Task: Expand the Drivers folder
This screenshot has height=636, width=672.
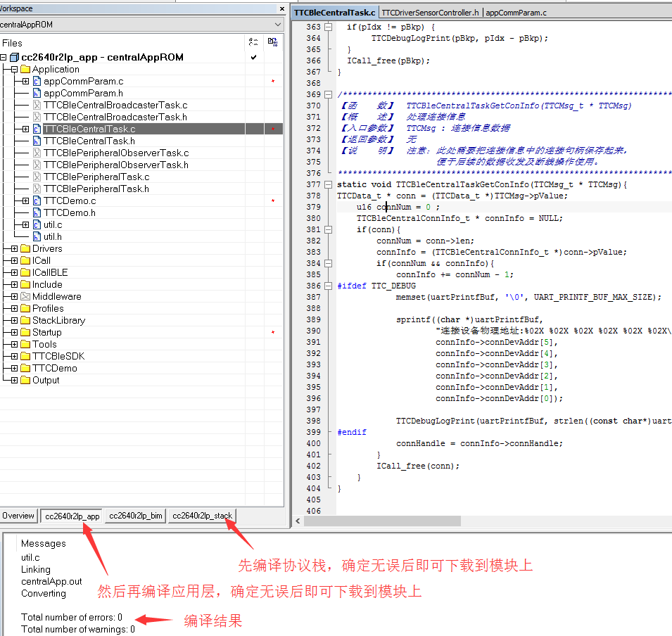Action: pos(15,248)
